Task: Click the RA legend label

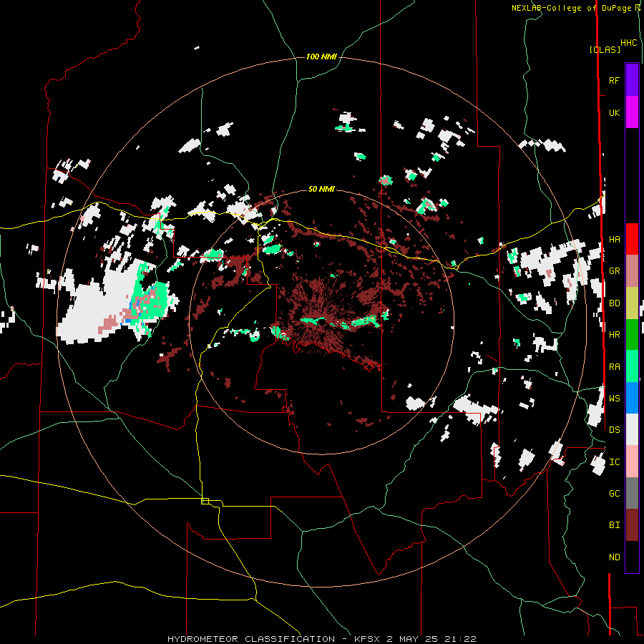Action: coord(614,367)
